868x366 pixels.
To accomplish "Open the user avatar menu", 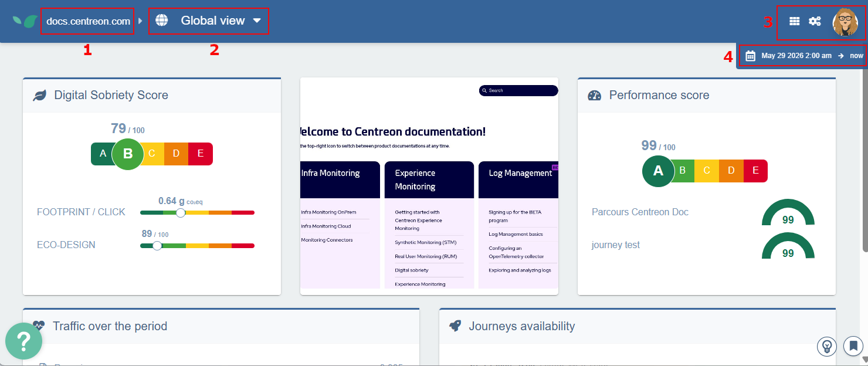I will tap(845, 22).
